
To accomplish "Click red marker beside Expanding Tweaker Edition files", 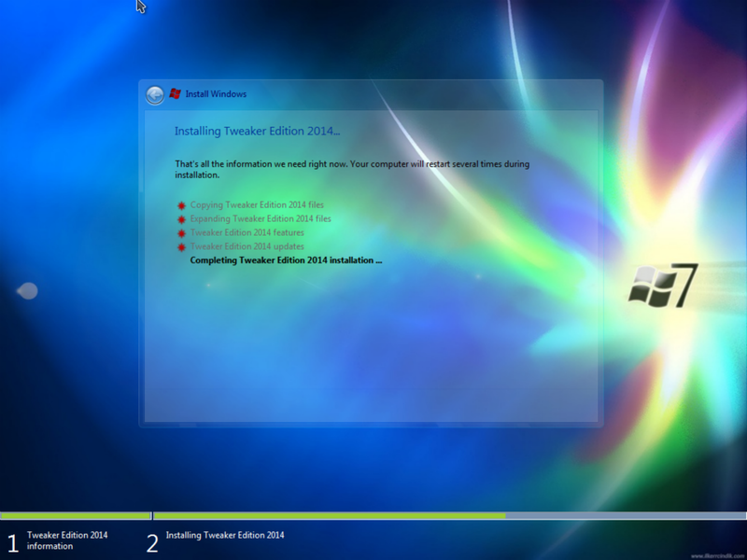I will pos(181,219).
